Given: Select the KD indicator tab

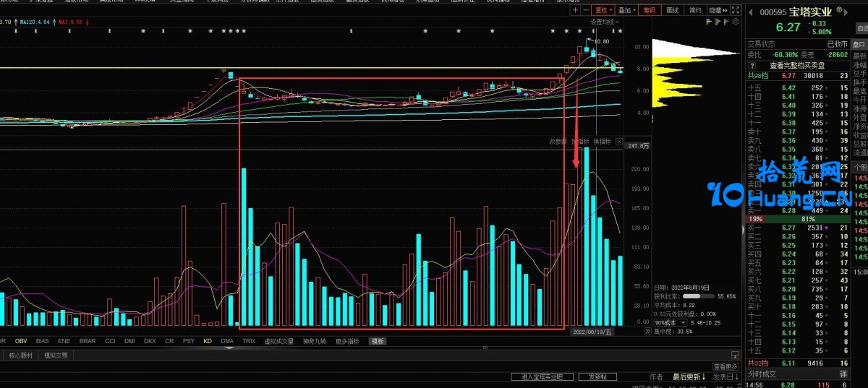Looking at the screenshot, I should [208, 340].
